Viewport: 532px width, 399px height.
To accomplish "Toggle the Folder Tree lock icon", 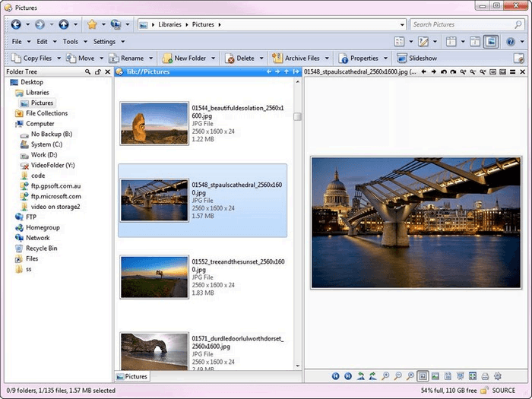I will [98, 72].
